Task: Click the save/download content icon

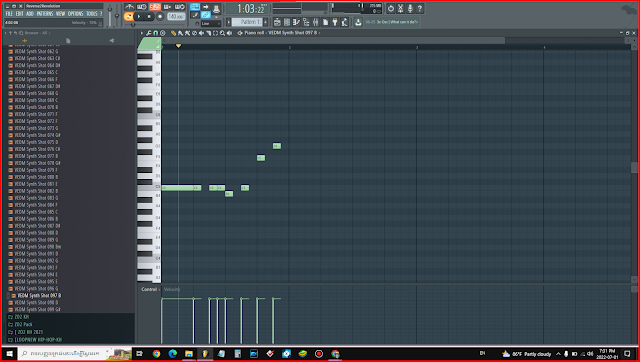Action: (x=358, y=22)
